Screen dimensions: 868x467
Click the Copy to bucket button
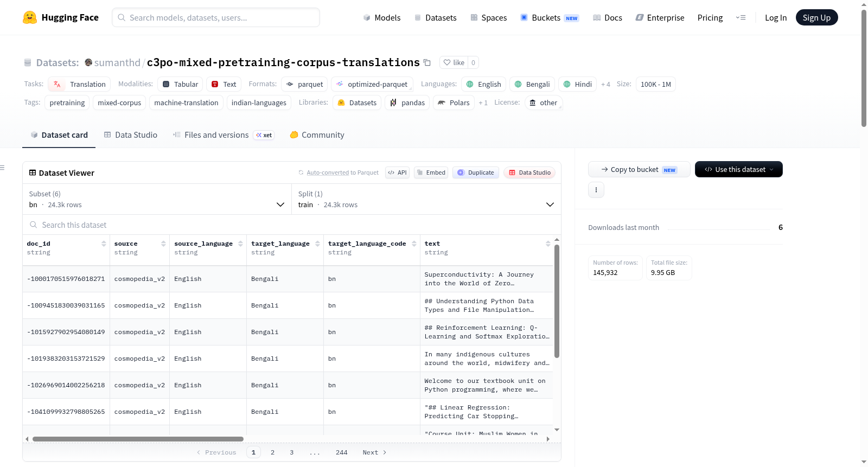pyautogui.click(x=639, y=169)
